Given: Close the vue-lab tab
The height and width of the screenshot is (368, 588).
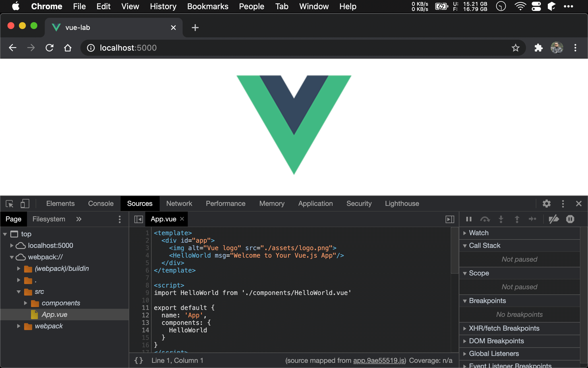Looking at the screenshot, I should click(173, 28).
